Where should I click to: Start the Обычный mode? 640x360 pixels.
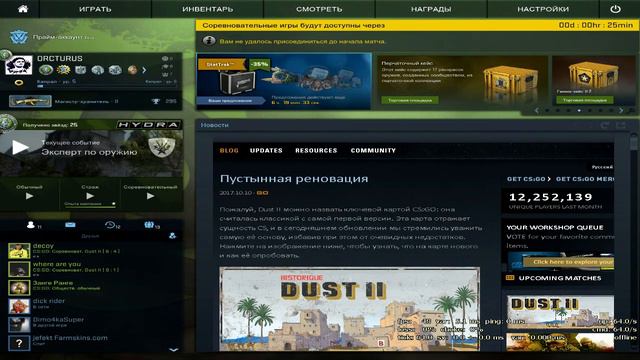tap(29, 196)
